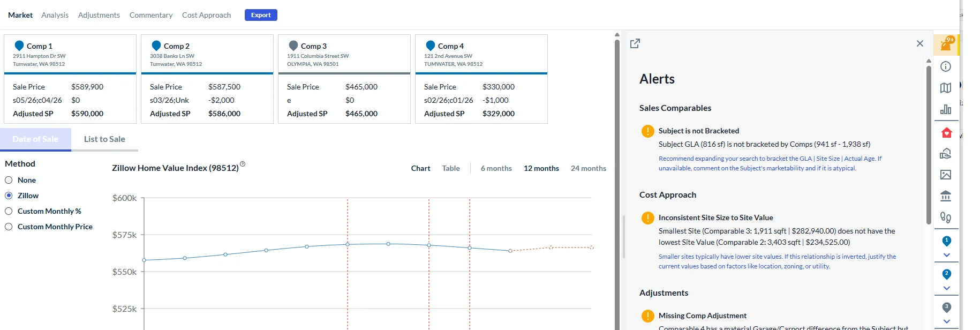Screen dimensions: 980x330
Task: Open the Adjustments tab
Action: click(x=99, y=15)
